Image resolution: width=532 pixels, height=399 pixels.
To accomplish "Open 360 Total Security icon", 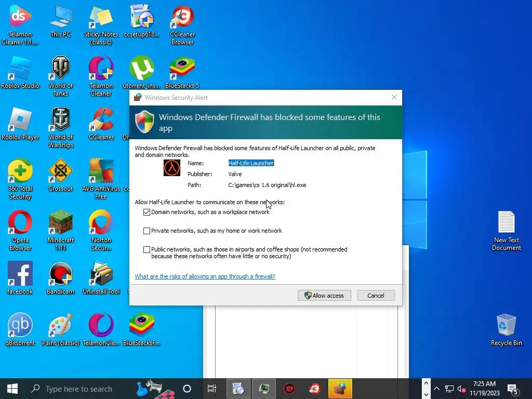I will pos(20,179).
